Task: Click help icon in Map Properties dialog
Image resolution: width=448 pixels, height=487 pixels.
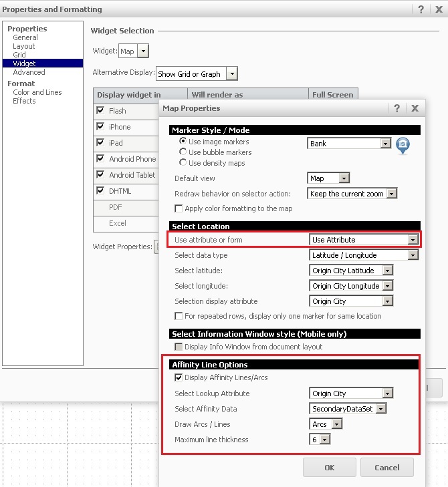Action: click(397, 108)
